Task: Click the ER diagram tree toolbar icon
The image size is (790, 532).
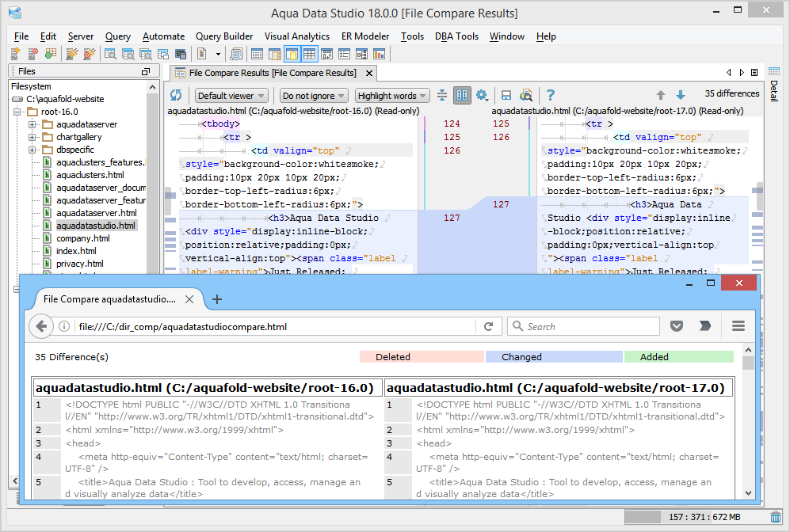Action: (361, 54)
